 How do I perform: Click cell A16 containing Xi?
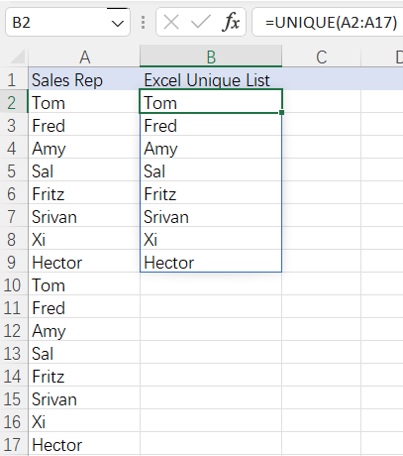(x=84, y=422)
